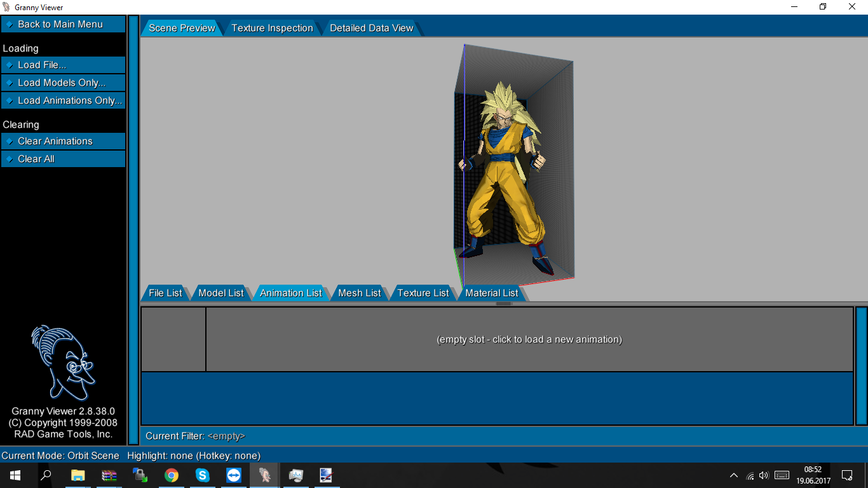This screenshot has height=488, width=868.
Task: Click the Granny Viewer taskbar icon
Action: pyautogui.click(x=264, y=475)
